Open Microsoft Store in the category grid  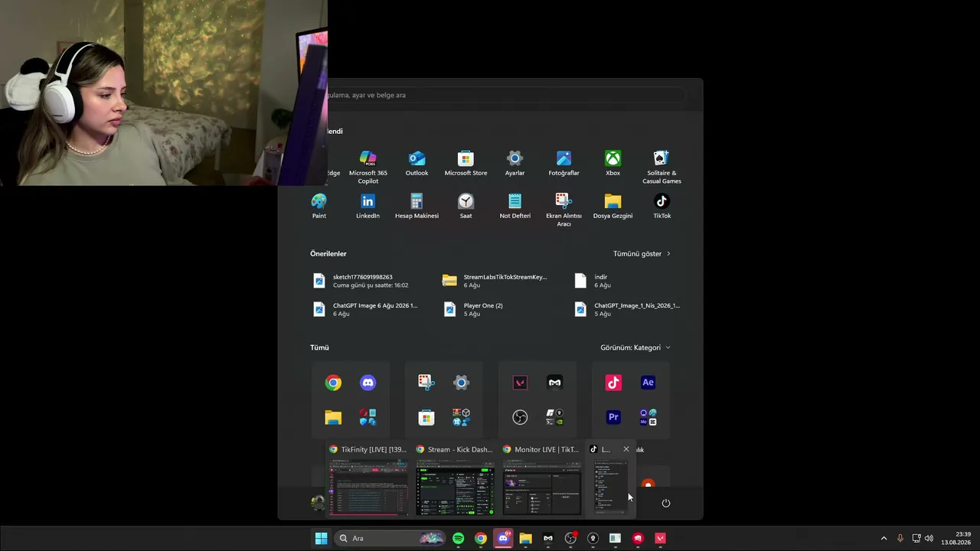(426, 417)
